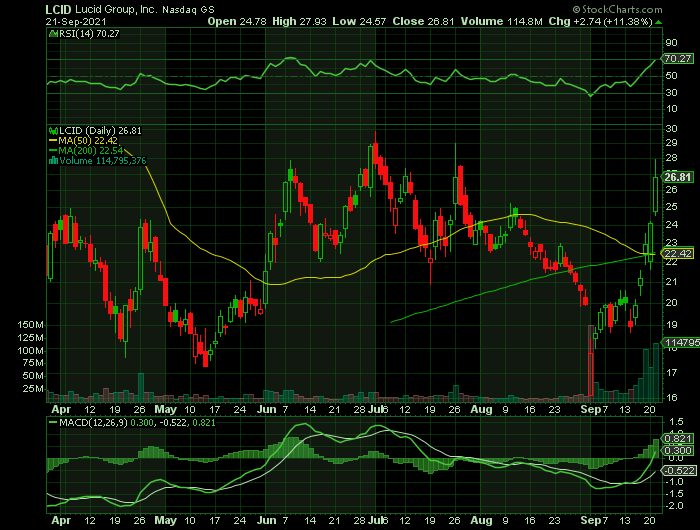Click the MA(50) 22.42 legend entry
The image size is (700, 530).
88,141
